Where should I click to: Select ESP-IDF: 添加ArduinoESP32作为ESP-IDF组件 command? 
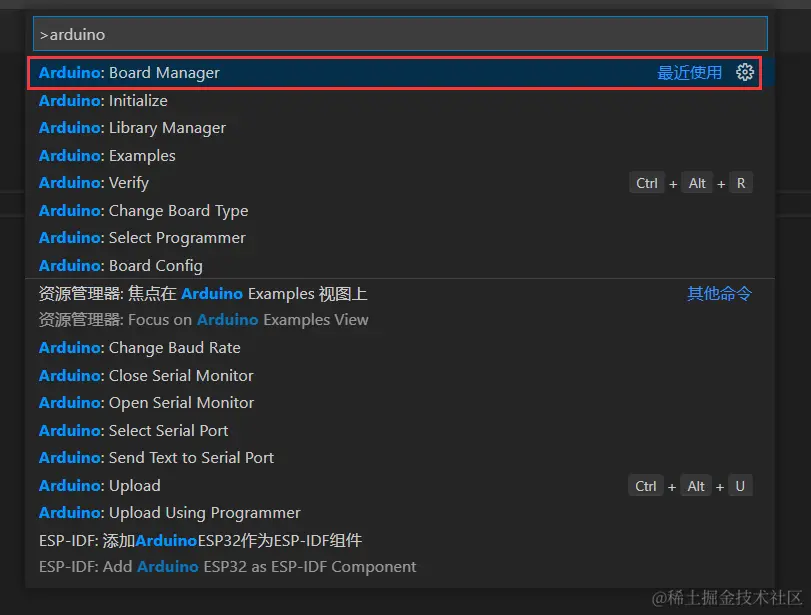[400, 553]
